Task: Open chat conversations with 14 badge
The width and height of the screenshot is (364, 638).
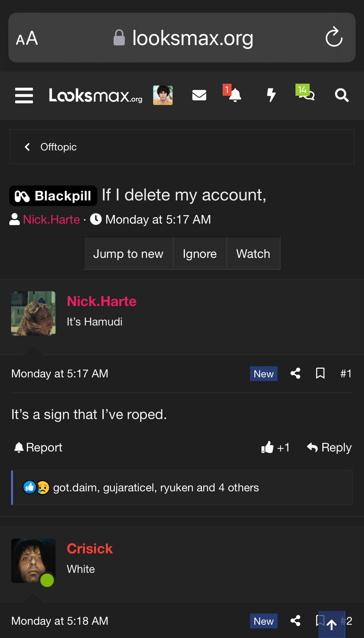Action: pos(306,95)
